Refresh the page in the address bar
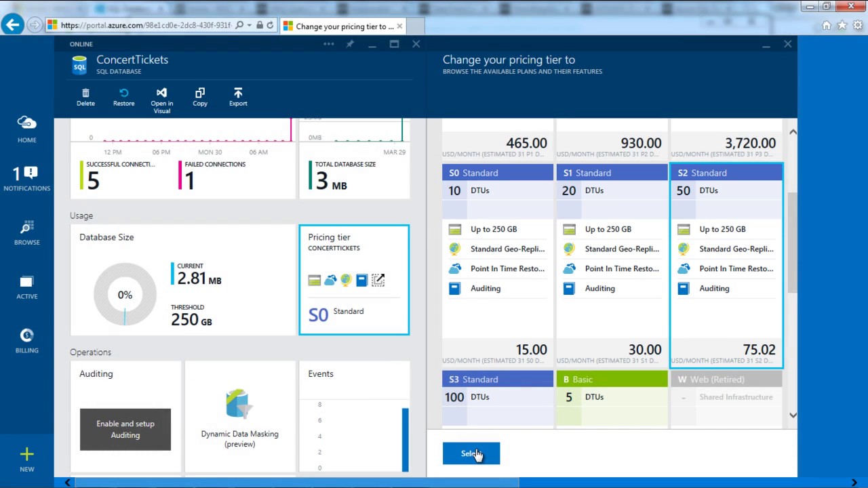The width and height of the screenshot is (868, 488). [270, 25]
